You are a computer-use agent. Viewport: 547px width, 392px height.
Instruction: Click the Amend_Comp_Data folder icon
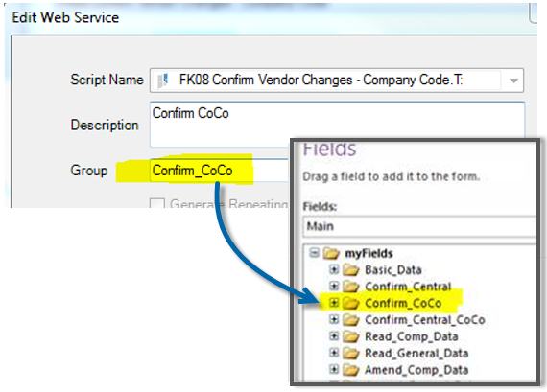pyautogui.click(x=350, y=369)
